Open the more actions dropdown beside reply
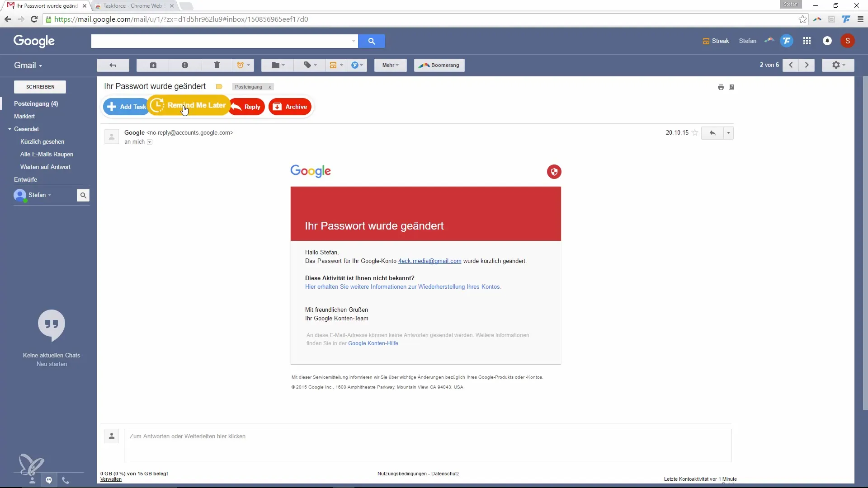 coord(728,133)
